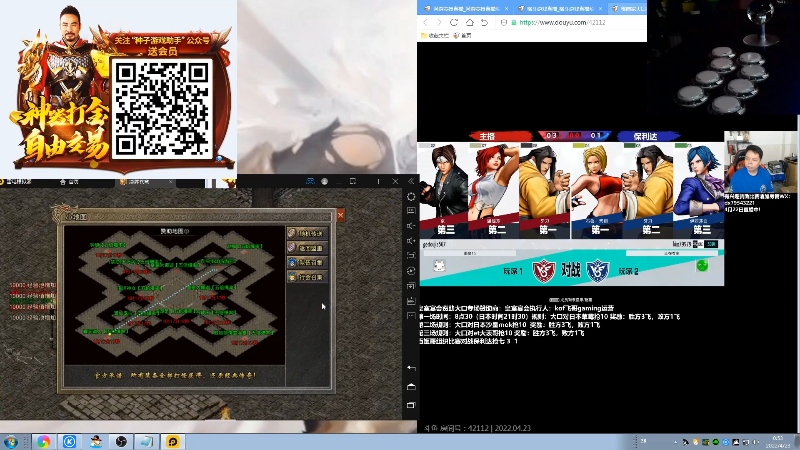
Task: Click browser forward arrow button
Action: pos(439,22)
